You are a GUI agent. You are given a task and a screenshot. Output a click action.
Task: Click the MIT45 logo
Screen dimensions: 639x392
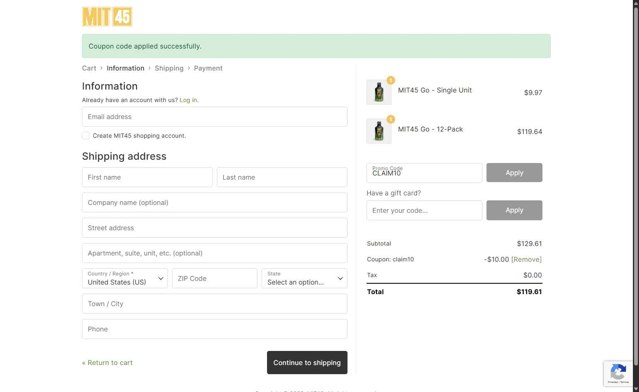(107, 17)
